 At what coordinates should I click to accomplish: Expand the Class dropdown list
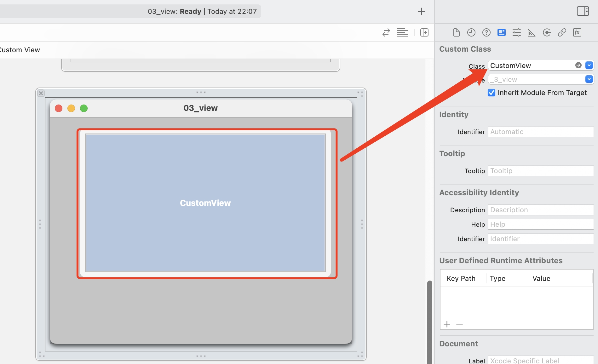coord(589,65)
